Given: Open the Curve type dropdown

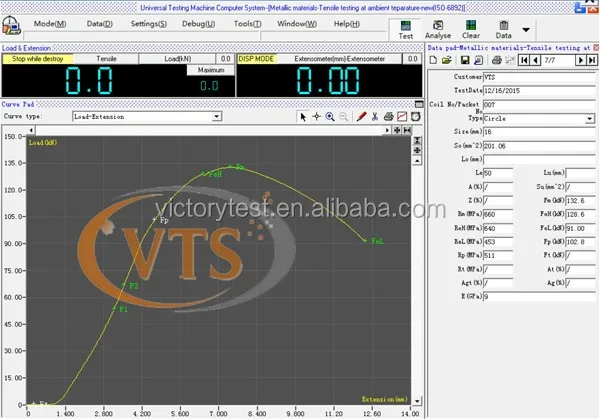Looking at the screenshot, I should click(x=217, y=116).
